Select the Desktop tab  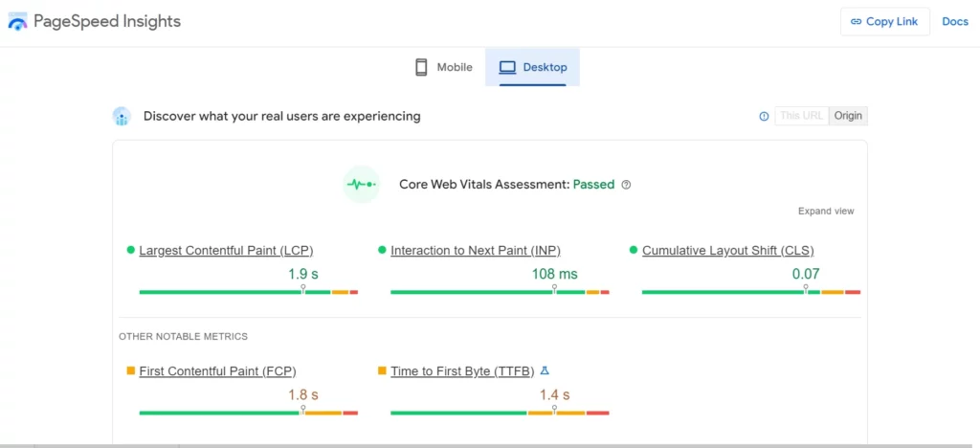point(532,67)
